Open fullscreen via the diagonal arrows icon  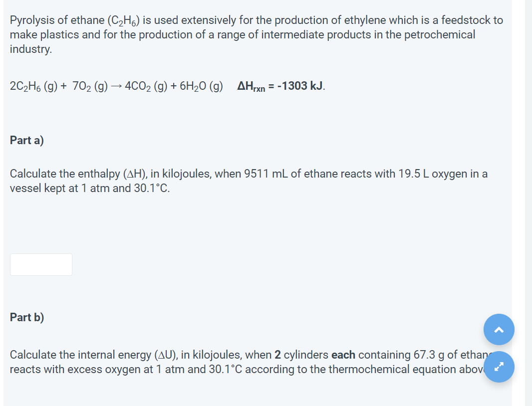[499, 367]
